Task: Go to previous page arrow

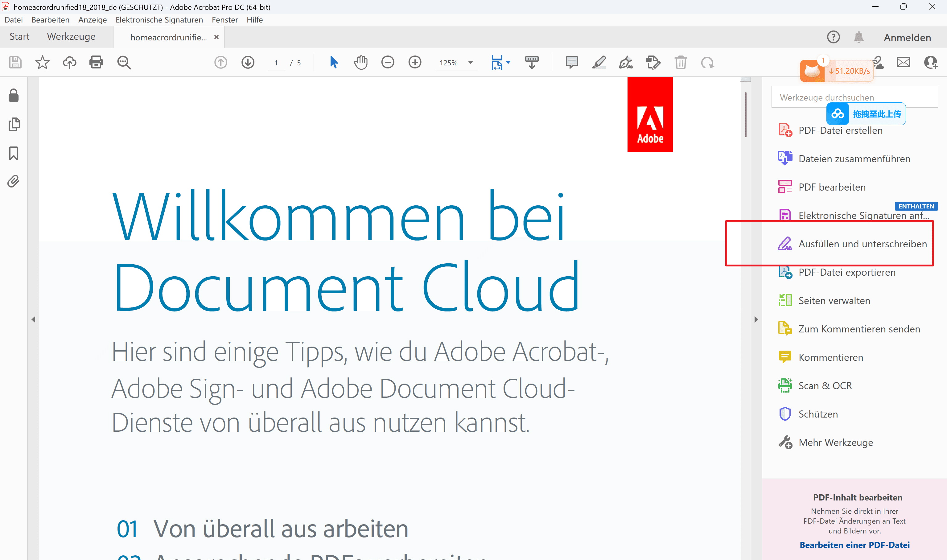Action: 221,62
